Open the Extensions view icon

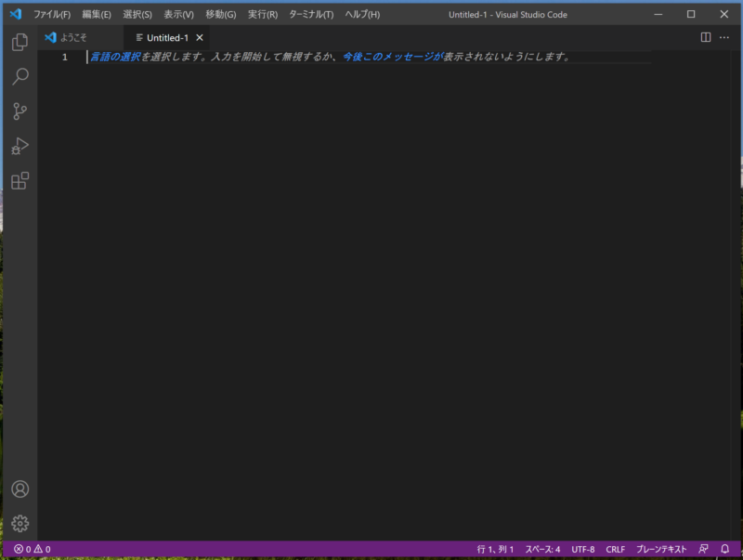20,180
